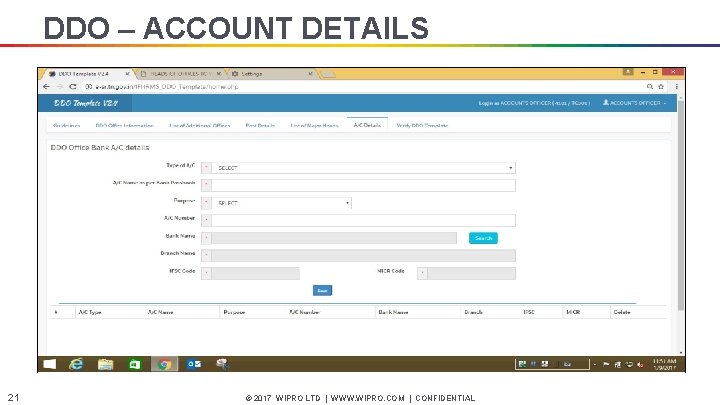Click the volume tray icon

pos(641,364)
